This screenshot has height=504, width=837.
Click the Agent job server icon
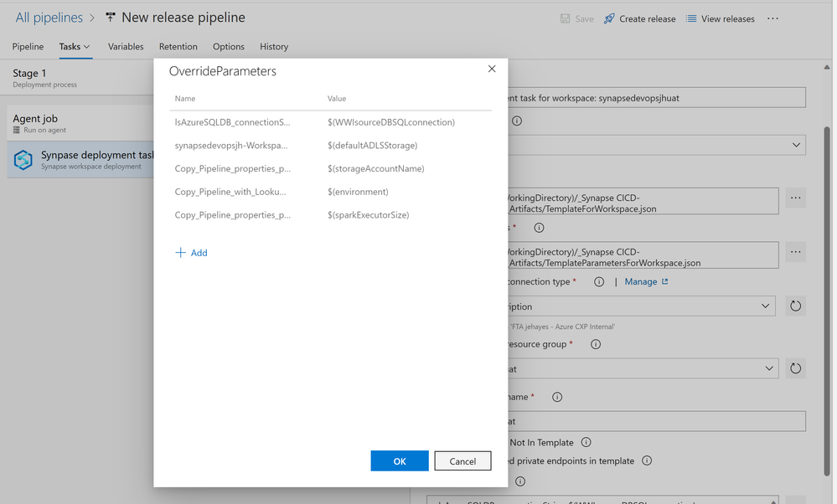17,130
